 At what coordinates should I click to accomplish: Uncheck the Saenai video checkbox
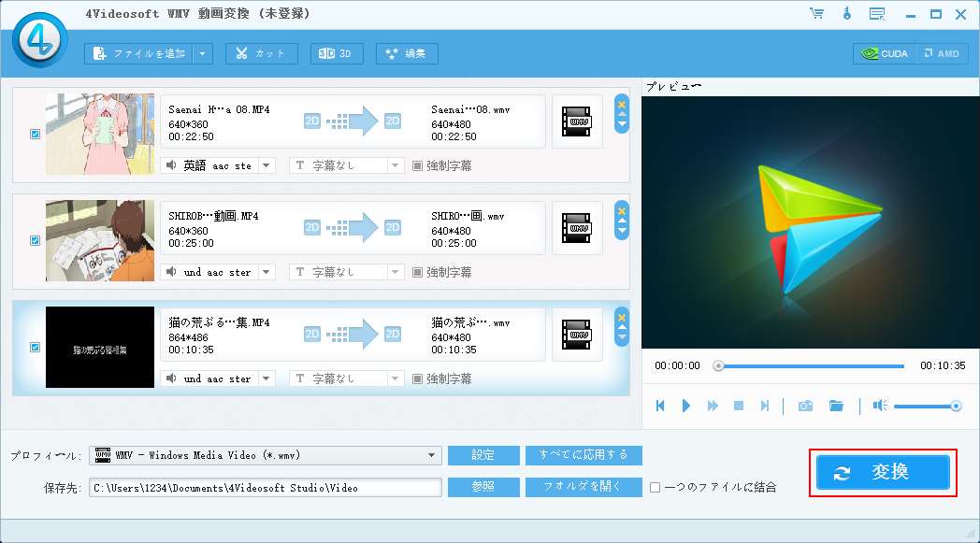click(35, 134)
